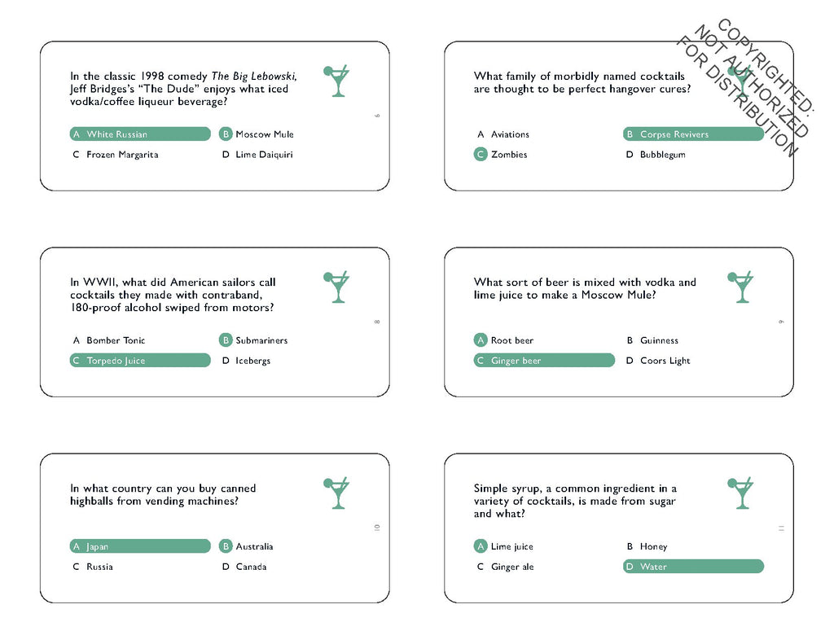Select option D Lime Daiquiri

[x=257, y=154]
